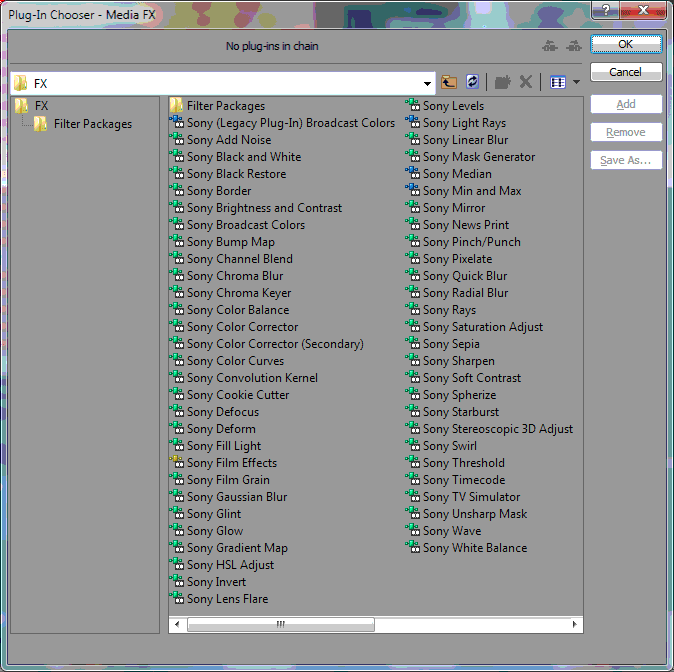Select Sony Glow plug-in icon
Viewport: 674px width, 672px height.
pyautogui.click(x=176, y=531)
